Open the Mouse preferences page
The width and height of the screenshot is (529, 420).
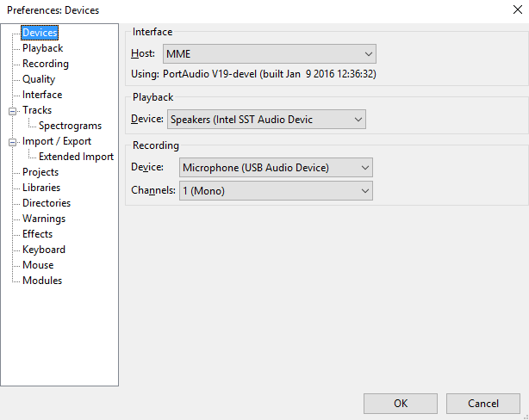(x=38, y=265)
